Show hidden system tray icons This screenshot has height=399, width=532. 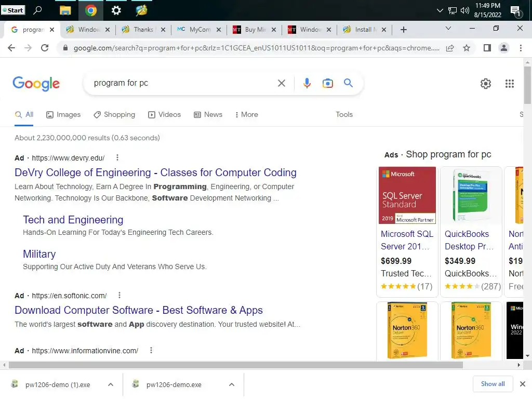pos(440,10)
